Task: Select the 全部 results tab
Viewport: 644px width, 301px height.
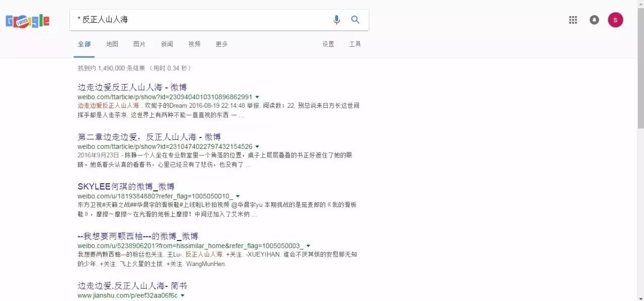Action: (84, 44)
